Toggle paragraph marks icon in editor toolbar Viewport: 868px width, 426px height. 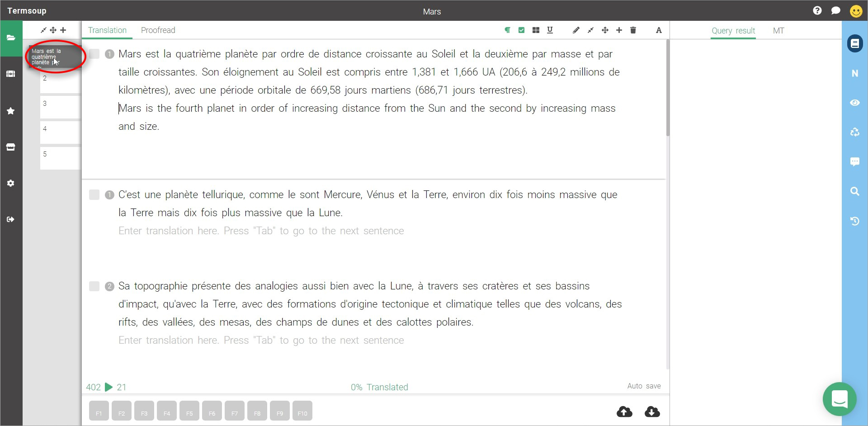507,30
